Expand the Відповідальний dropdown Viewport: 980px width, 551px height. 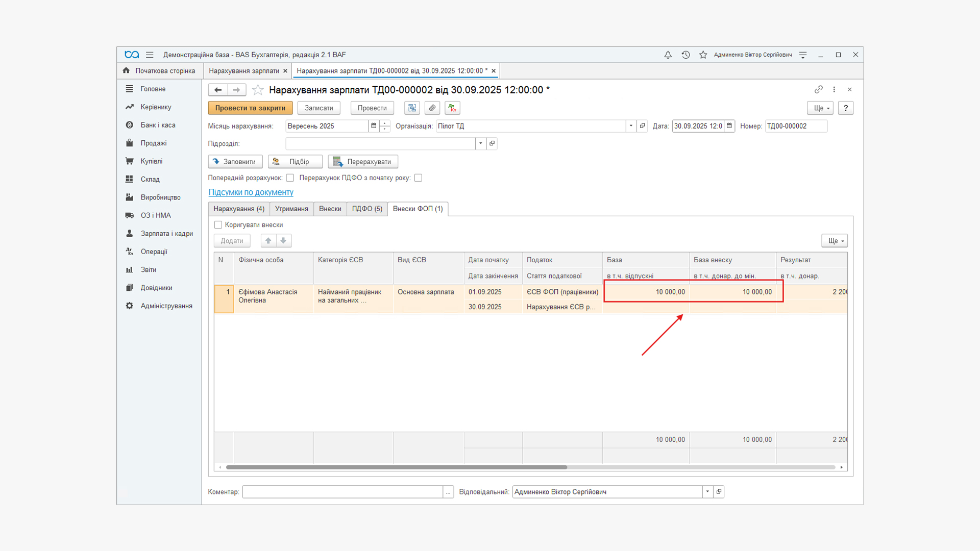[707, 491]
